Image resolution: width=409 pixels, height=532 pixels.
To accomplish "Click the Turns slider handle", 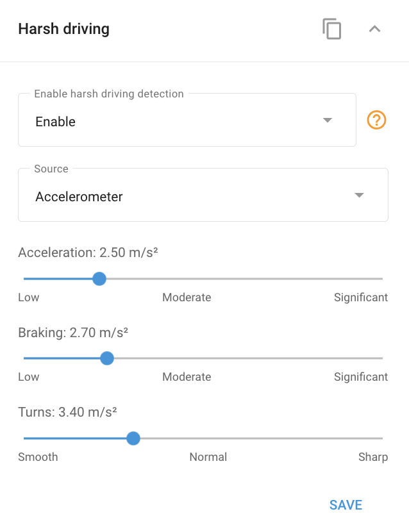I will 133,438.
